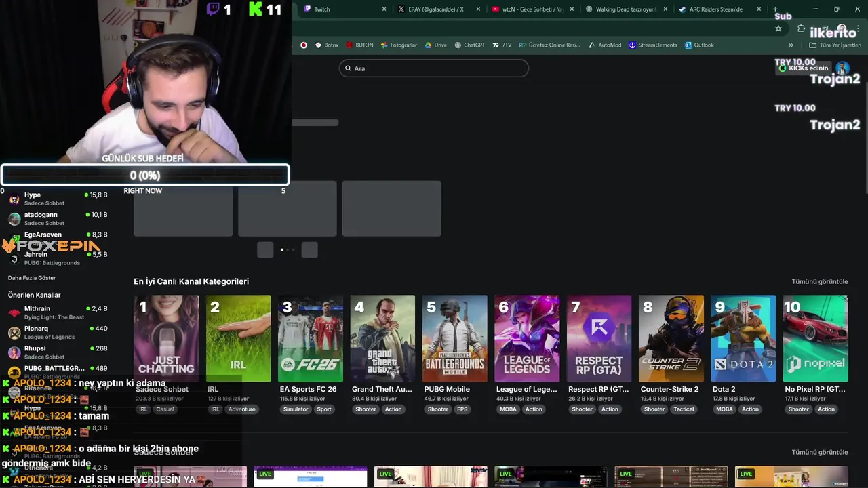Click the Opera red circle bookmark icon
This screenshot has height=488, width=868.
(x=304, y=45)
